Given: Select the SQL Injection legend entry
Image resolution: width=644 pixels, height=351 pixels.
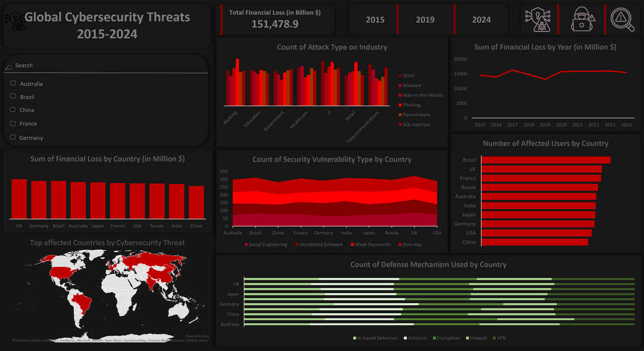Looking at the screenshot, I should tap(414, 124).
